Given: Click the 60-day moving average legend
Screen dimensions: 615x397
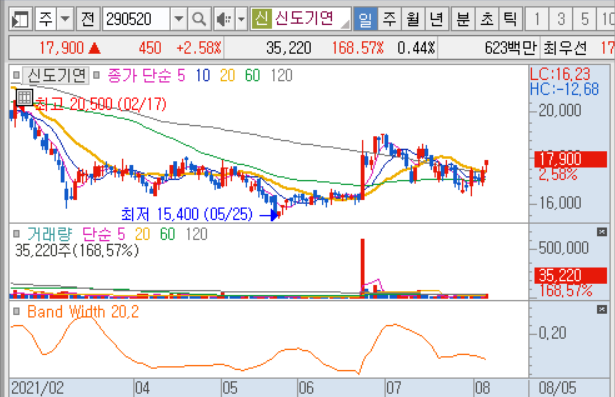Looking at the screenshot, I should [253, 75].
